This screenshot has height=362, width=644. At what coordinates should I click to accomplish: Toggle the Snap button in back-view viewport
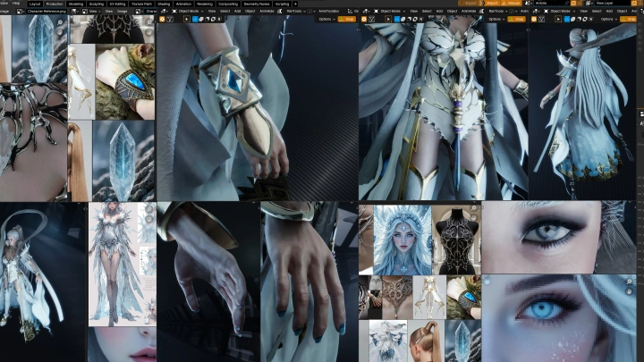[x=629, y=20]
